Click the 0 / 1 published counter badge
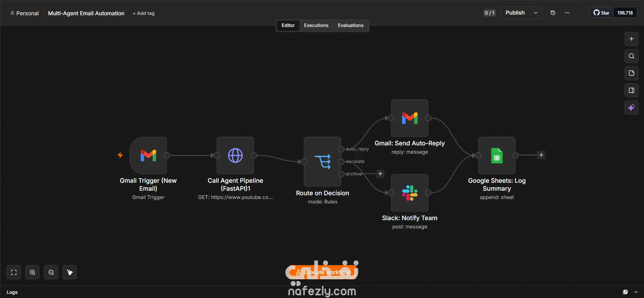 tap(489, 13)
